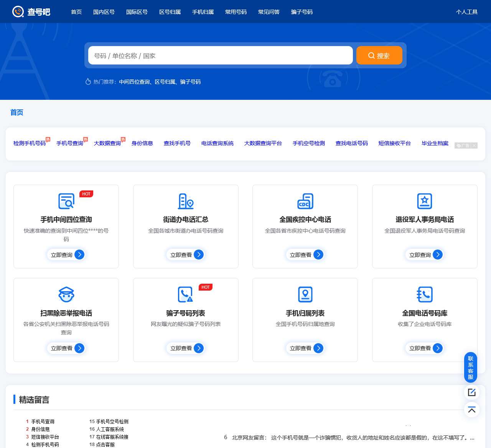
Task: Click the back-to-top arrow in floating sidebar
Action: tap(472, 410)
